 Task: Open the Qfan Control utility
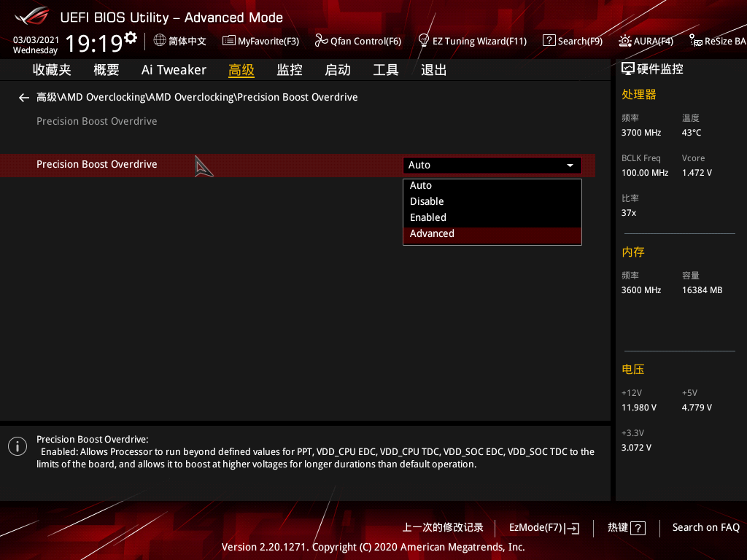358,41
